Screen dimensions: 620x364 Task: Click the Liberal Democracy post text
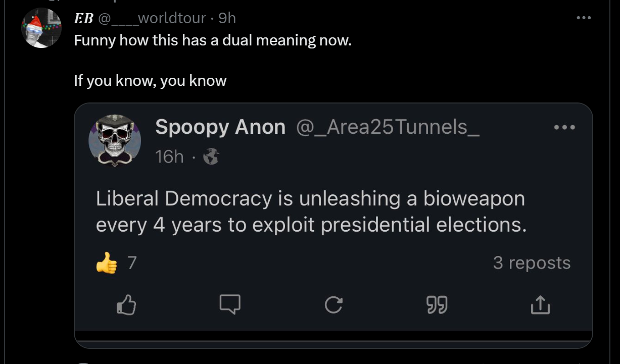click(x=311, y=212)
